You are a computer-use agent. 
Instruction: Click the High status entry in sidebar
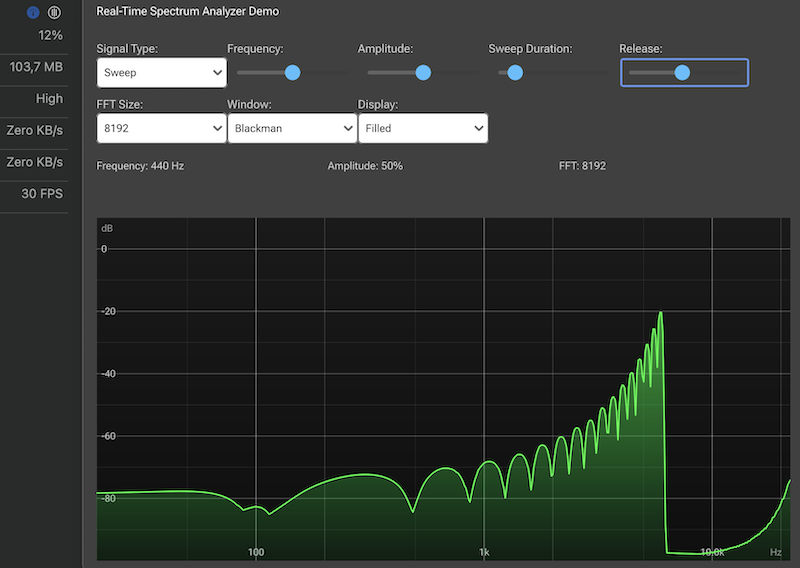tap(49, 98)
